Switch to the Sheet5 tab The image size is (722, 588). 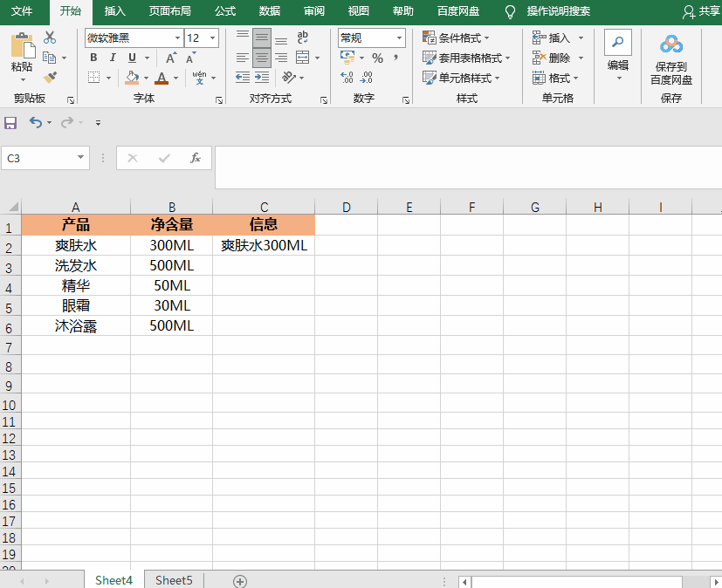[174, 581]
